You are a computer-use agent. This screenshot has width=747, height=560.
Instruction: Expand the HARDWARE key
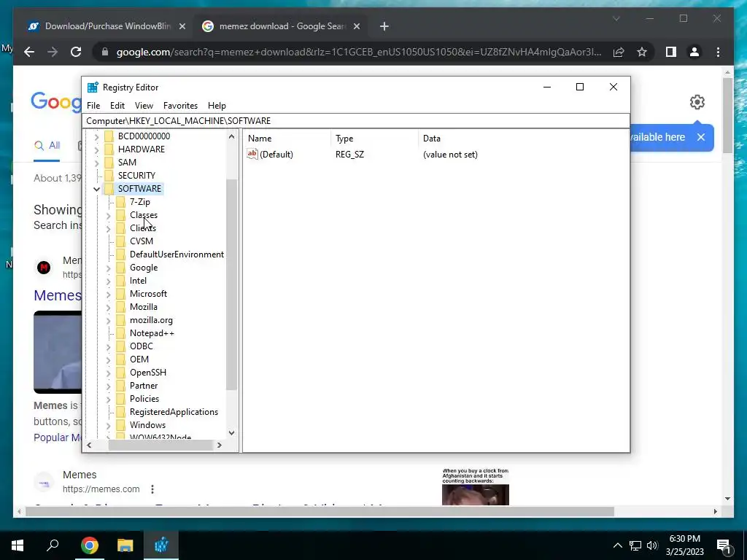coord(97,149)
